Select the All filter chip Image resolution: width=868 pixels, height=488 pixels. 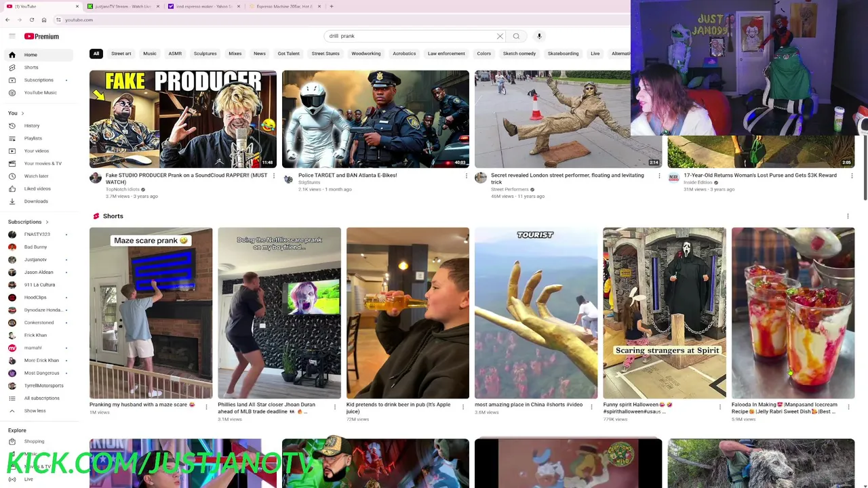pyautogui.click(x=96, y=54)
